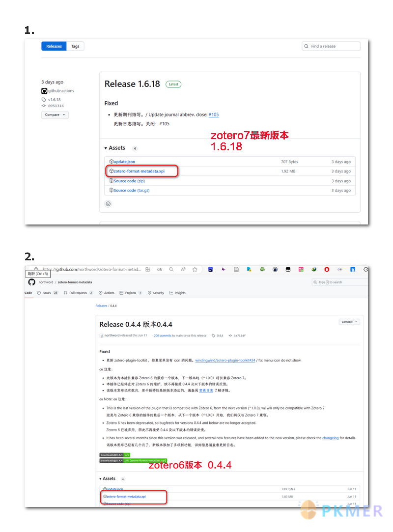Open the zotero-format-metadata repository link
393x532 pixels.
tap(75, 282)
